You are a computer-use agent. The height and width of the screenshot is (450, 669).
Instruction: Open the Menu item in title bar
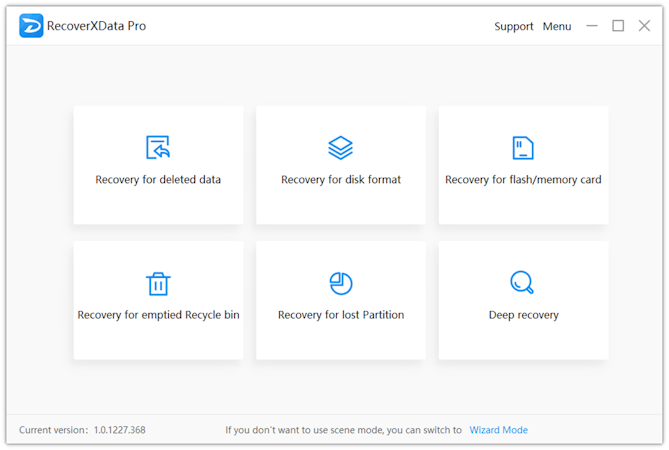tap(557, 26)
